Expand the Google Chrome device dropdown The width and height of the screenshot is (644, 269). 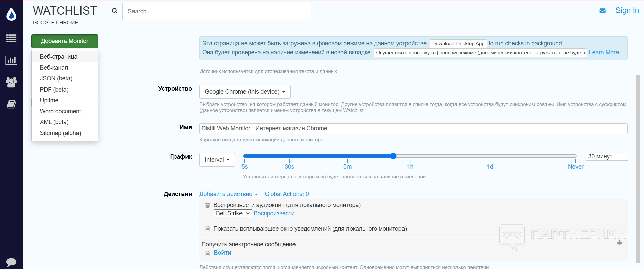pyautogui.click(x=245, y=92)
